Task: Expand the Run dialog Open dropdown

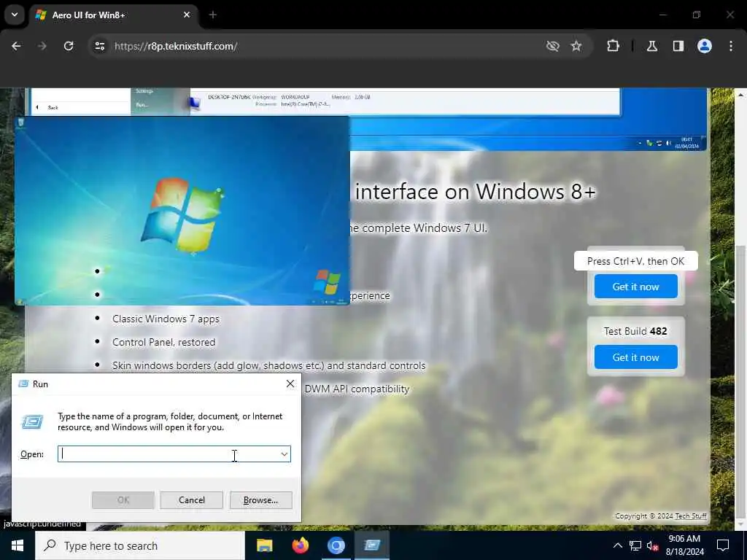Action: point(285,454)
